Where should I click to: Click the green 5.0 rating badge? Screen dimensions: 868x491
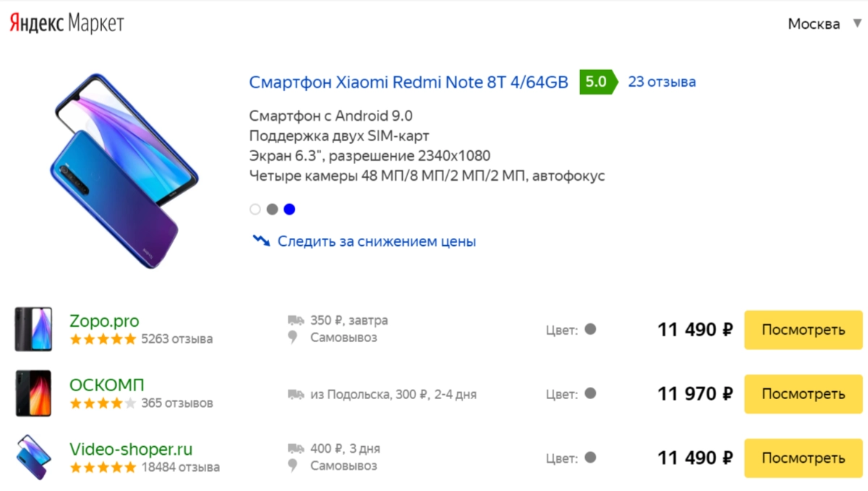click(597, 82)
